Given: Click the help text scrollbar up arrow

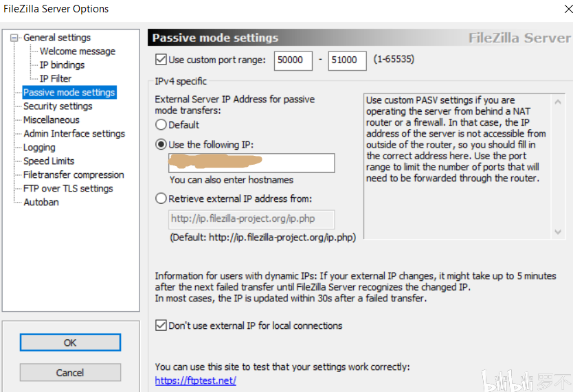Looking at the screenshot, I should tap(558, 102).
